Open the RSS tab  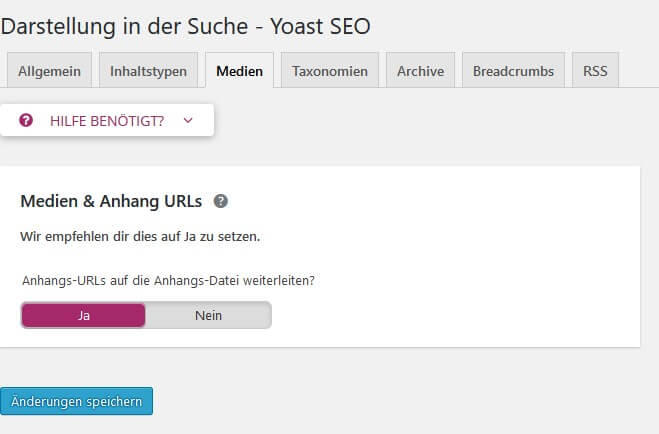pyautogui.click(x=595, y=71)
